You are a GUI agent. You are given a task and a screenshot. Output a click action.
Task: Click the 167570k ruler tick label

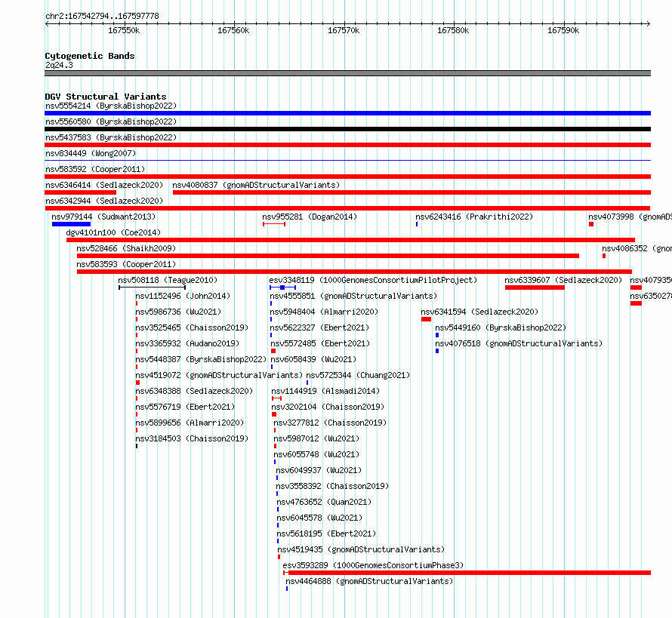[x=344, y=30]
